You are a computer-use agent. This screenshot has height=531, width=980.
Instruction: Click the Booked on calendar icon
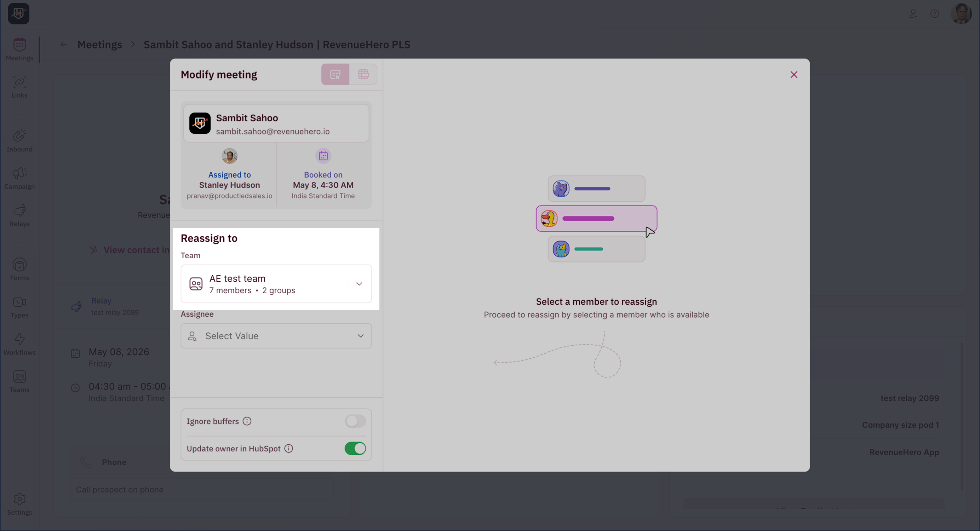click(x=323, y=156)
